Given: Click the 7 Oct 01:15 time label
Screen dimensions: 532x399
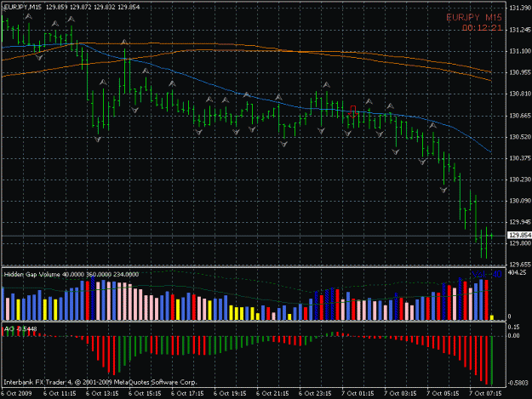Looking at the screenshot, I should [358, 394].
